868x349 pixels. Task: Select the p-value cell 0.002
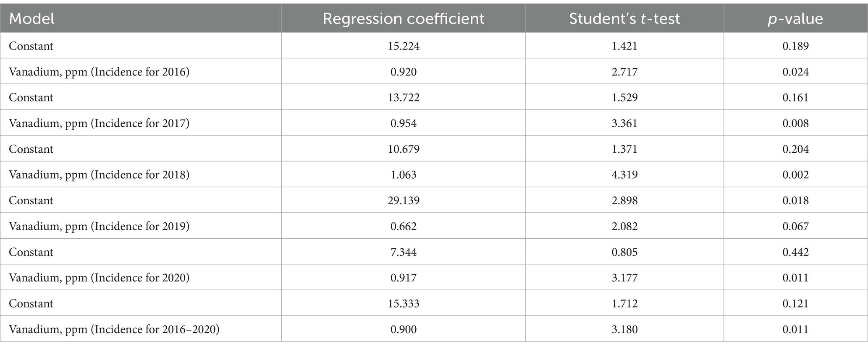point(796,174)
